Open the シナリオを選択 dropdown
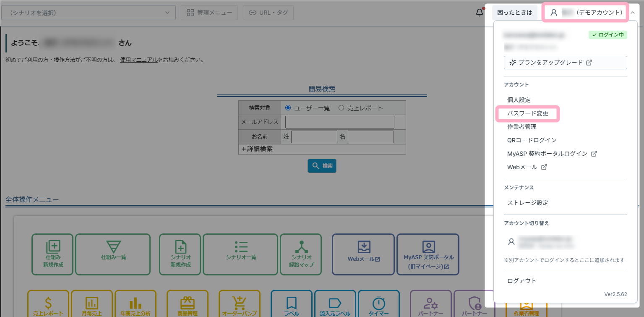The height and width of the screenshot is (317, 644). point(89,13)
